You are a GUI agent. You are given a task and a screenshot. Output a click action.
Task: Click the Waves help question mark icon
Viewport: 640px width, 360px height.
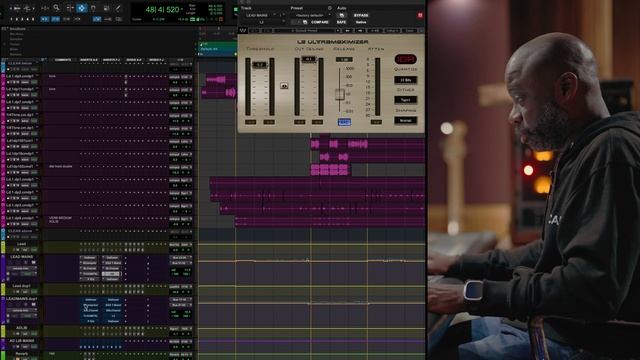tap(422, 31)
